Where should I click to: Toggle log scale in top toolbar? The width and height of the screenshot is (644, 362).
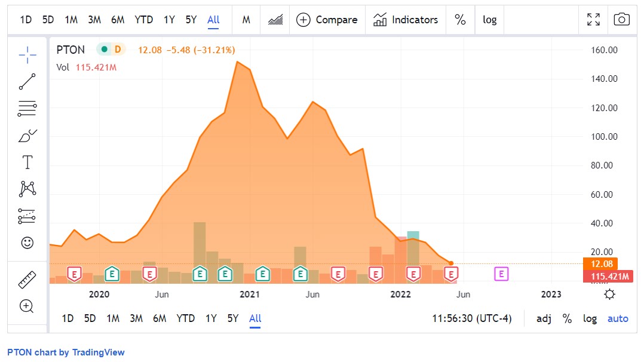[490, 20]
